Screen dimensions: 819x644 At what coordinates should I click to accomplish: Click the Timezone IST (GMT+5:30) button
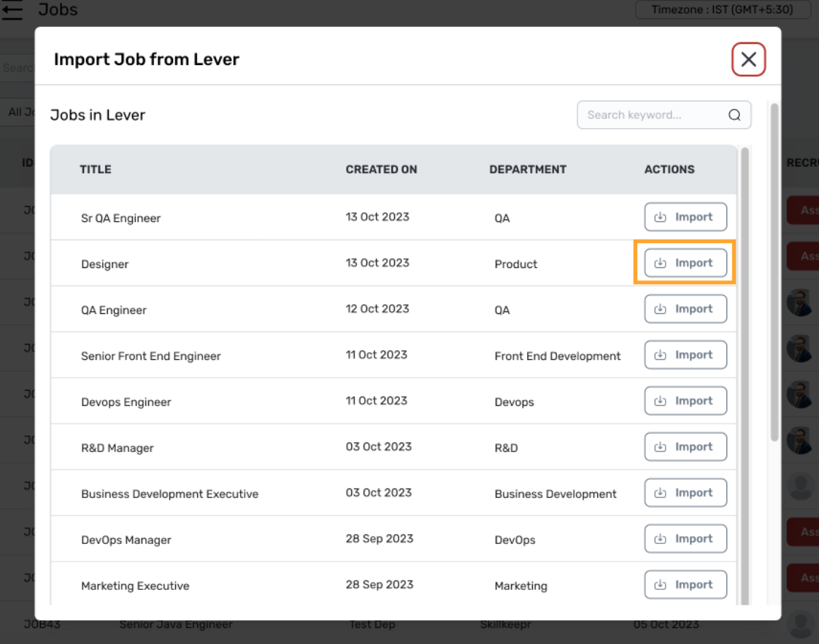[722, 9]
